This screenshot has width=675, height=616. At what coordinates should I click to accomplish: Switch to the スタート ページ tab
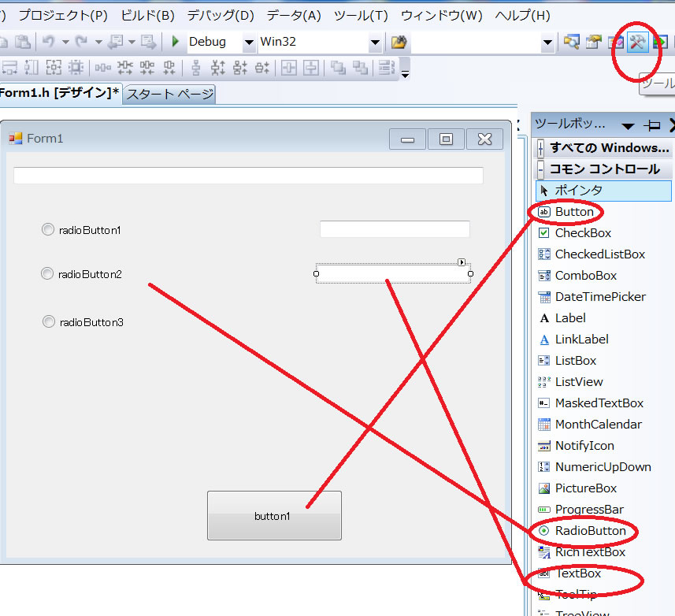pyautogui.click(x=170, y=95)
